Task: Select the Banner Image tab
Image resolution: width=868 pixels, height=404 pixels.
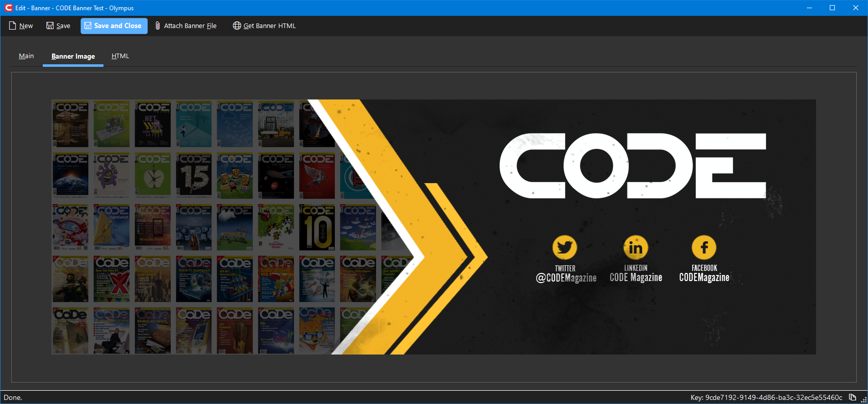Action: tap(73, 56)
